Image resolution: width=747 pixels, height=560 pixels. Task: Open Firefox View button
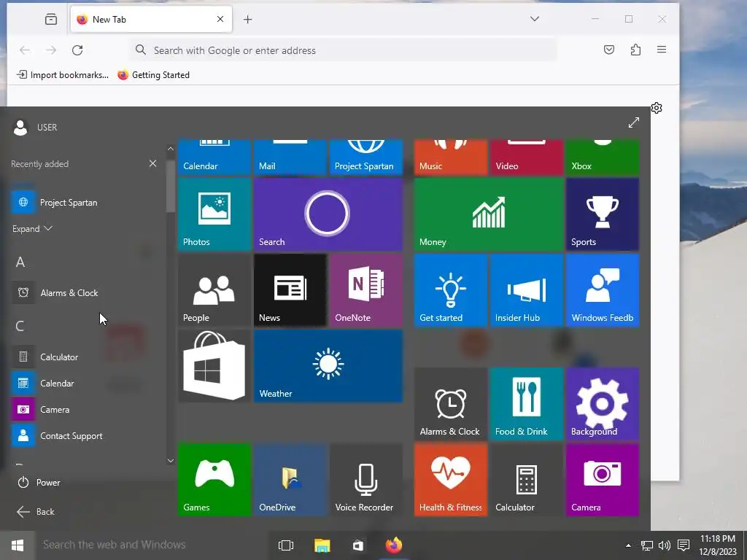click(51, 19)
